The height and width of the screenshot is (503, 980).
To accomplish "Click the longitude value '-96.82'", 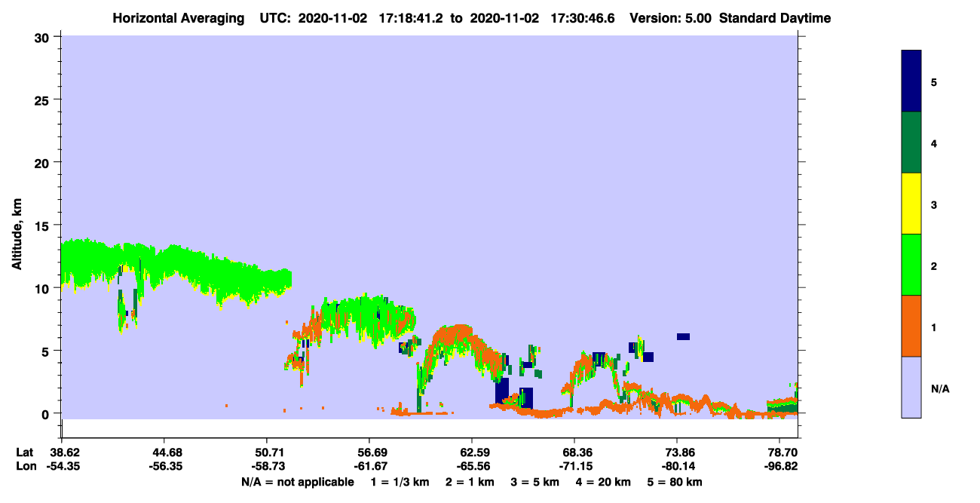I will (x=780, y=466).
